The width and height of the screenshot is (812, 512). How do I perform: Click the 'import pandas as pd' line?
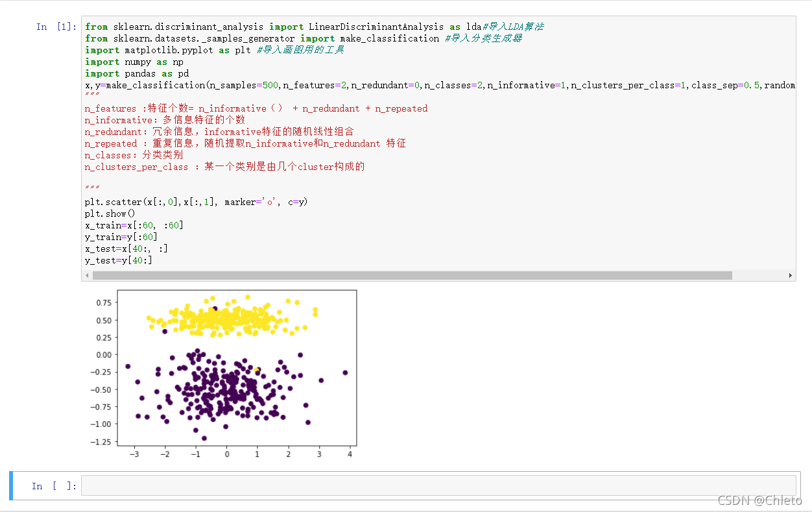[137, 73]
